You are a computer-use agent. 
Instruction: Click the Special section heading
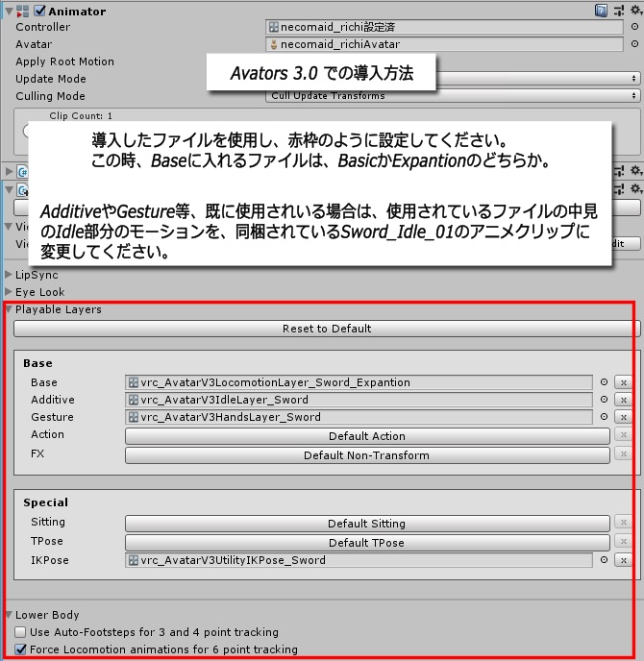(45, 502)
